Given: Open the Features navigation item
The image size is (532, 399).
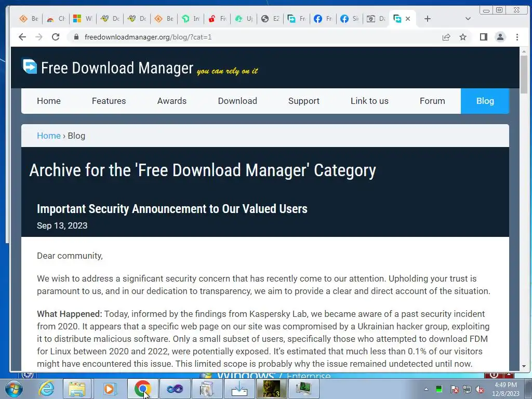Looking at the screenshot, I should [109, 101].
